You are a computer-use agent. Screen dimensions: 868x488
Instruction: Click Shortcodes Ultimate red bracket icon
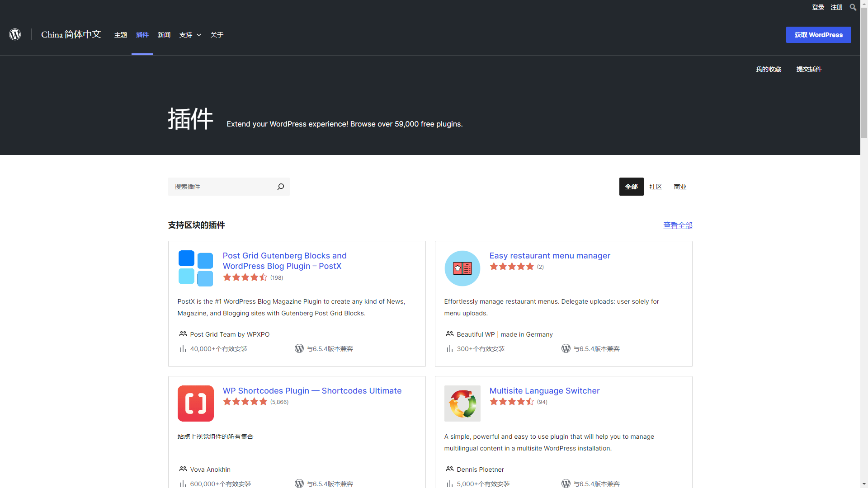pos(195,403)
